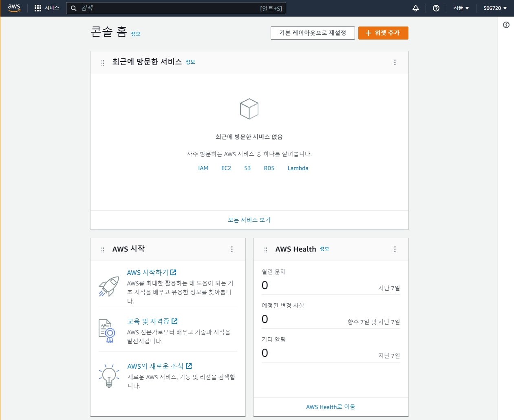
Task: Click the lightbulb icon for 새로운 소식
Action: 109,376
